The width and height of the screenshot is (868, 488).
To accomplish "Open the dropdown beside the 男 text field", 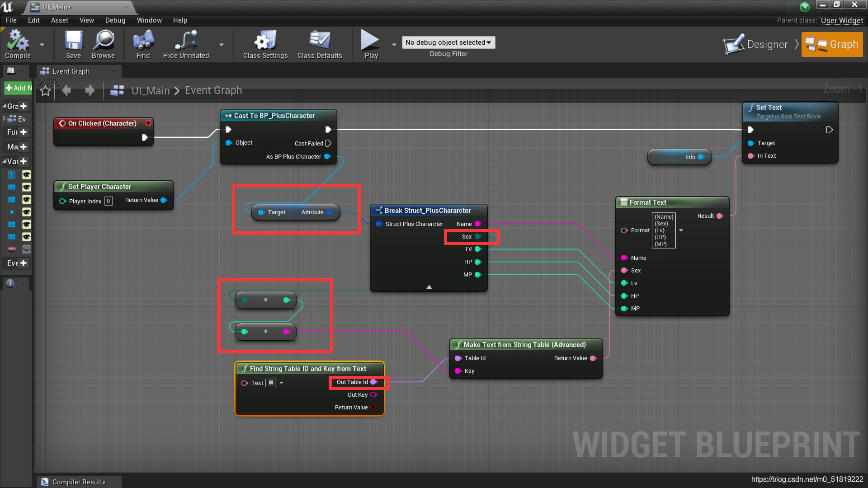I will click(281, 383).
